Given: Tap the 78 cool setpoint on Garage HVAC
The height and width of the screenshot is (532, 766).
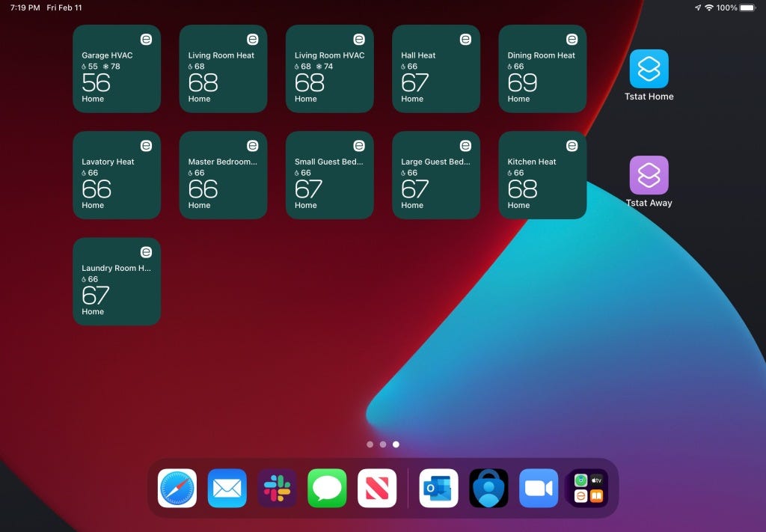Looking at the screenshot, I should click(115, 67).
